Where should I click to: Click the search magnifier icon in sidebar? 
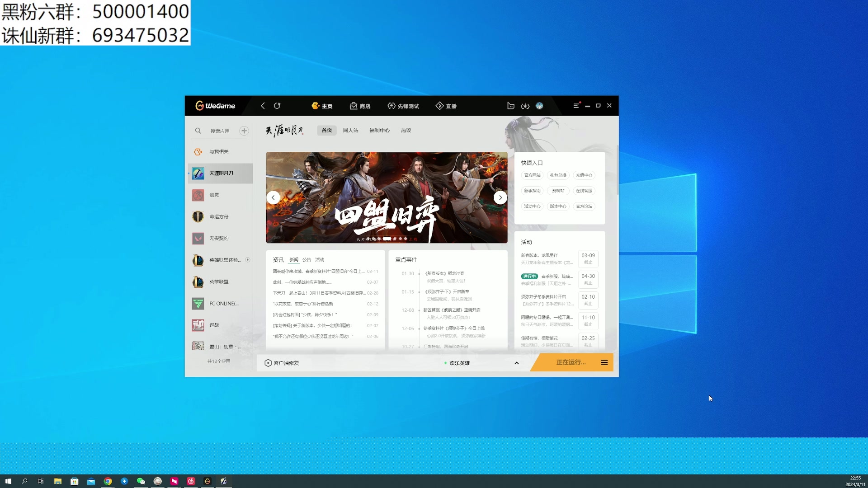coord(198,131)
